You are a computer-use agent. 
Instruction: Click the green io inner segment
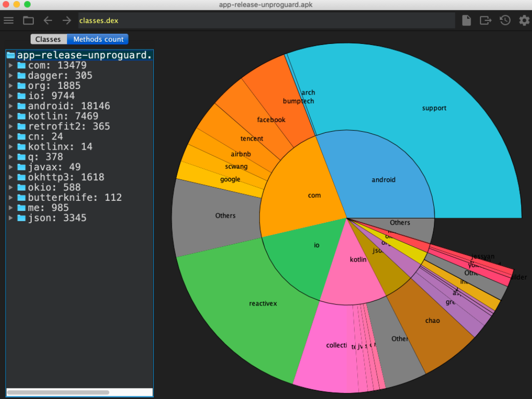pos(316,245)
